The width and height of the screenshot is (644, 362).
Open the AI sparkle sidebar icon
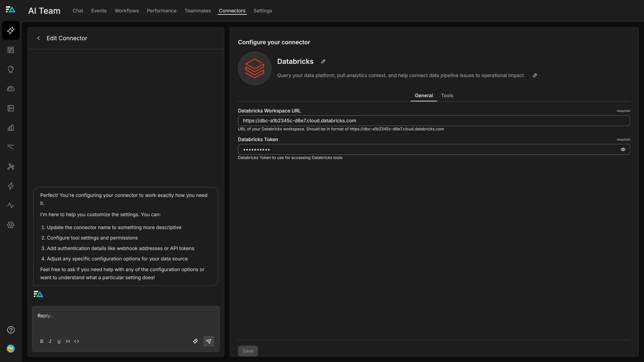[11, 31]
